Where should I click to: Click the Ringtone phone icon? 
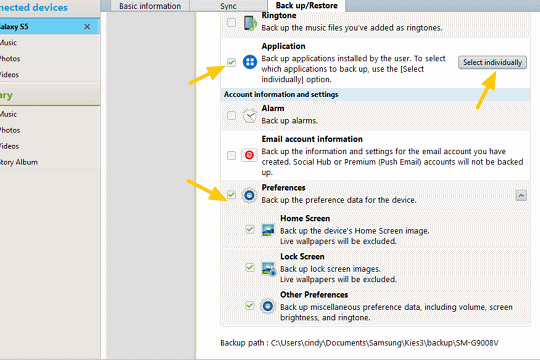[x=250, y=23]
